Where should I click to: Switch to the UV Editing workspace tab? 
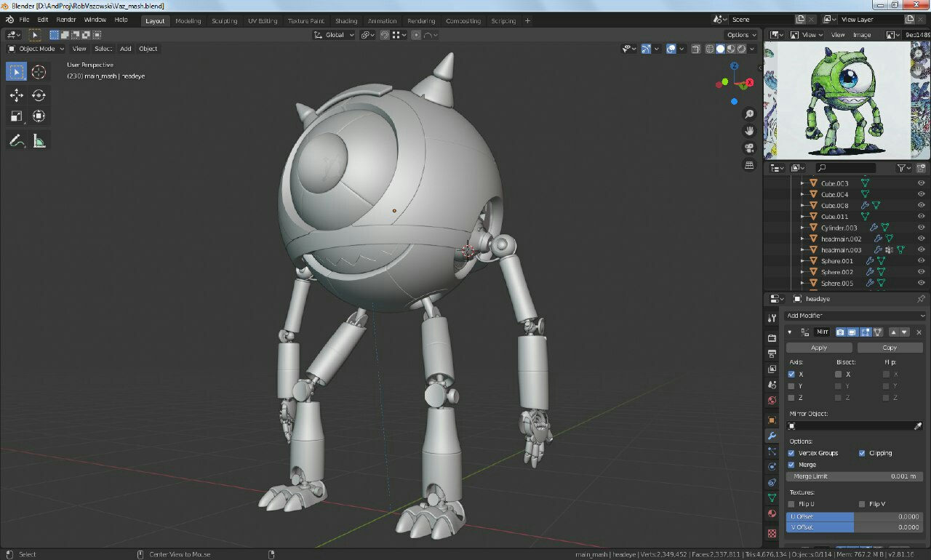(263, 21)
